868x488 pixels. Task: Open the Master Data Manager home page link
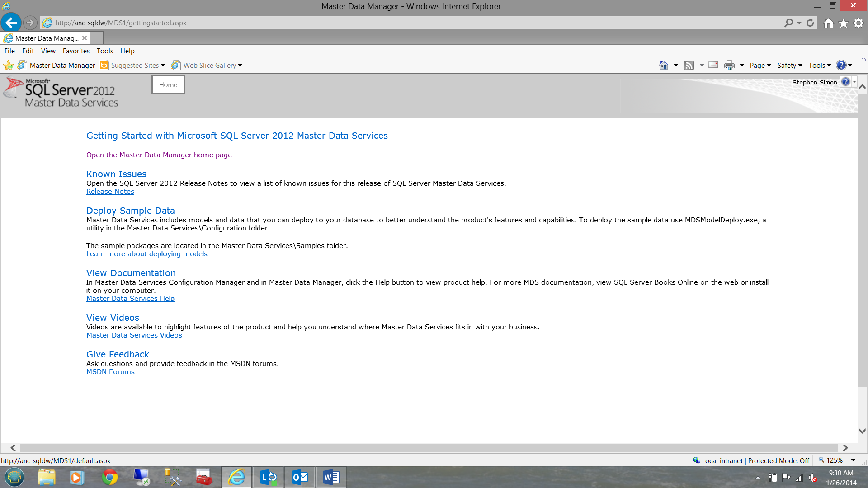[x=159, y=155]
